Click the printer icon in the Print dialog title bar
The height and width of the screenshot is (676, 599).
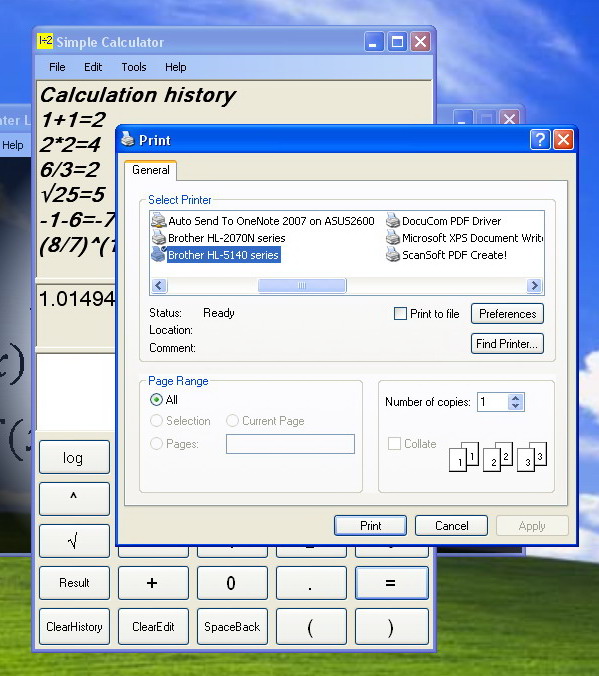pos(128,139)
